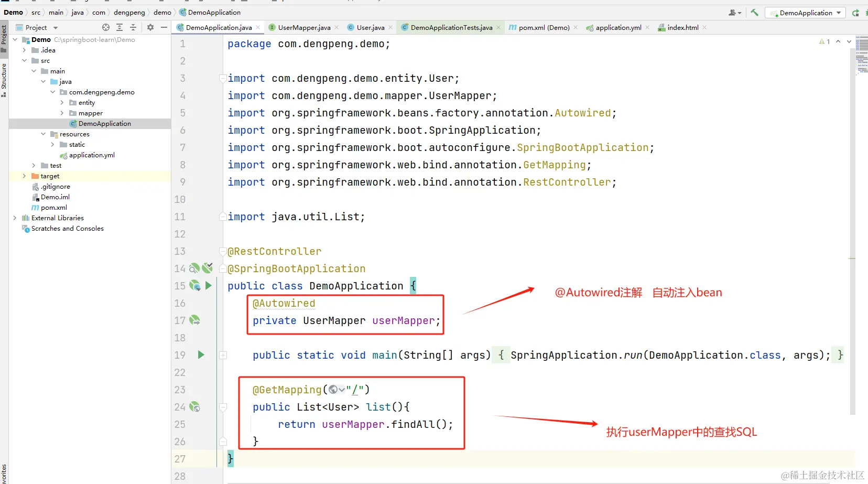Click the 'dengpeng' breadcrumb in navigation bar
The image size is (868, 484).
point(129,12)
